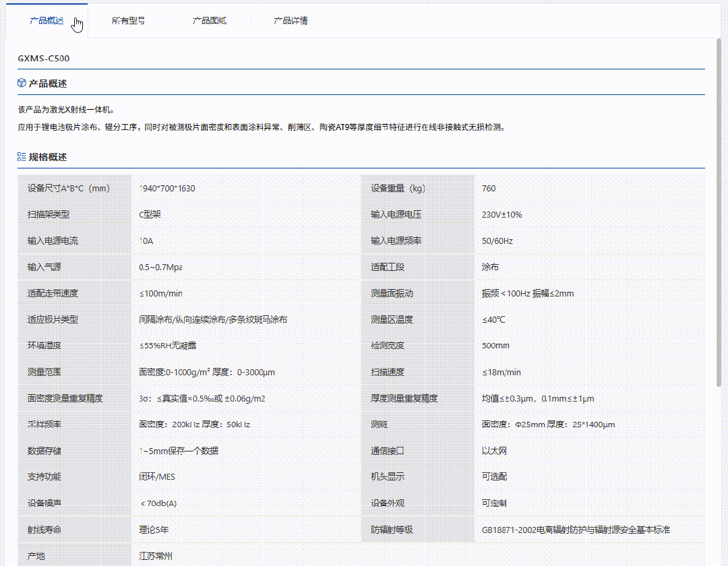Click the 面密度测量重复精度 label
This screenshot has height=566, width=728.
(x=65, y=398)
